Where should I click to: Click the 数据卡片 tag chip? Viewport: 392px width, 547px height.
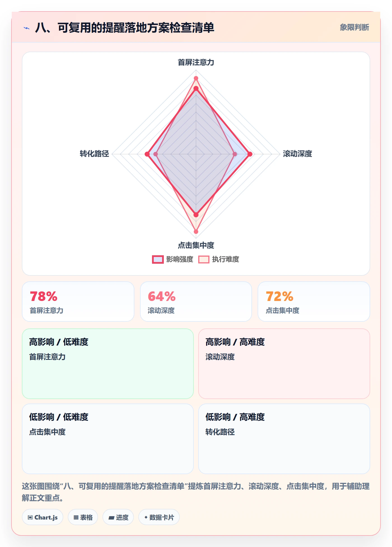[x=159, y=517]
